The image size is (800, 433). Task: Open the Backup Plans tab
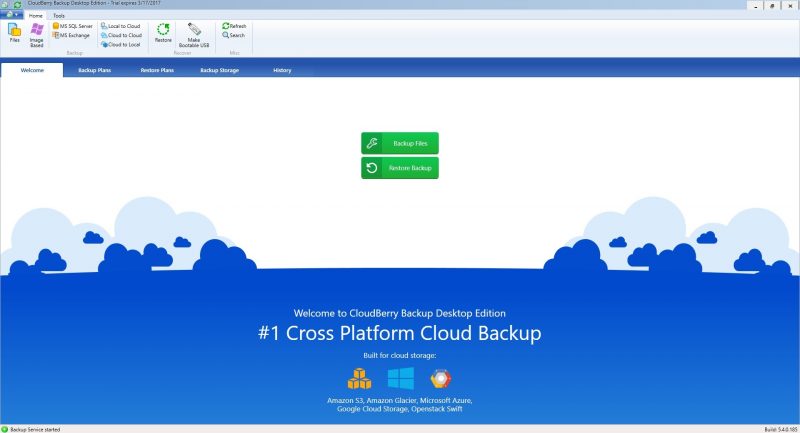(94, 70)
